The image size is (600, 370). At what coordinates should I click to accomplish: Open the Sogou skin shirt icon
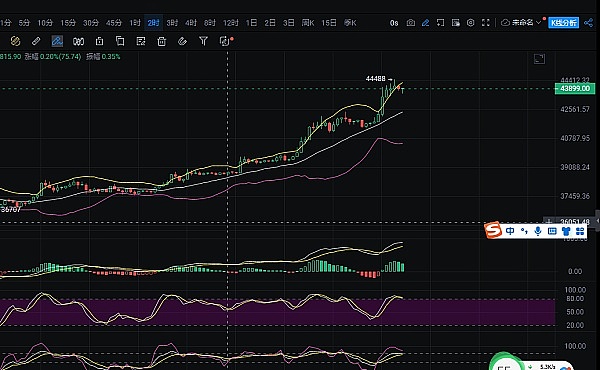coord(566,231)
